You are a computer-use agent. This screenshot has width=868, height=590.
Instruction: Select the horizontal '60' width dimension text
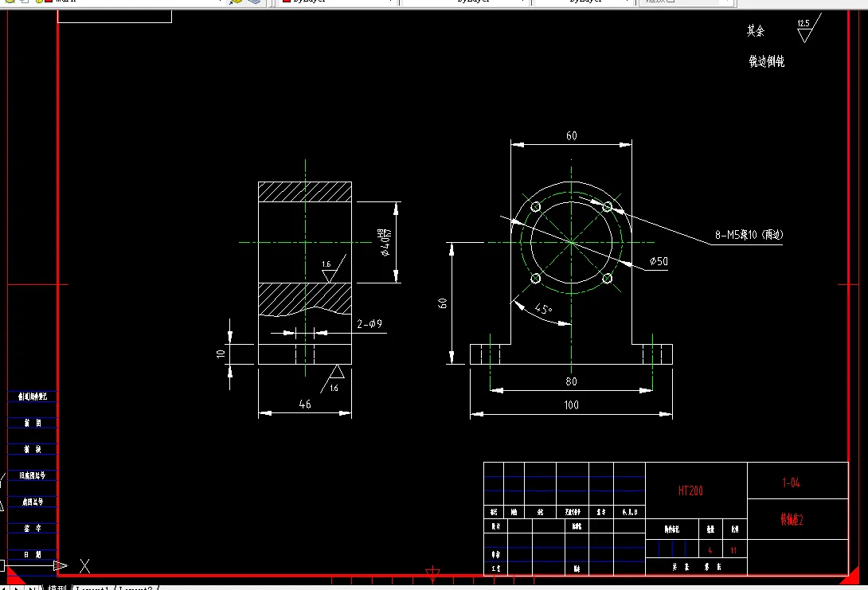tap(571, 135)
